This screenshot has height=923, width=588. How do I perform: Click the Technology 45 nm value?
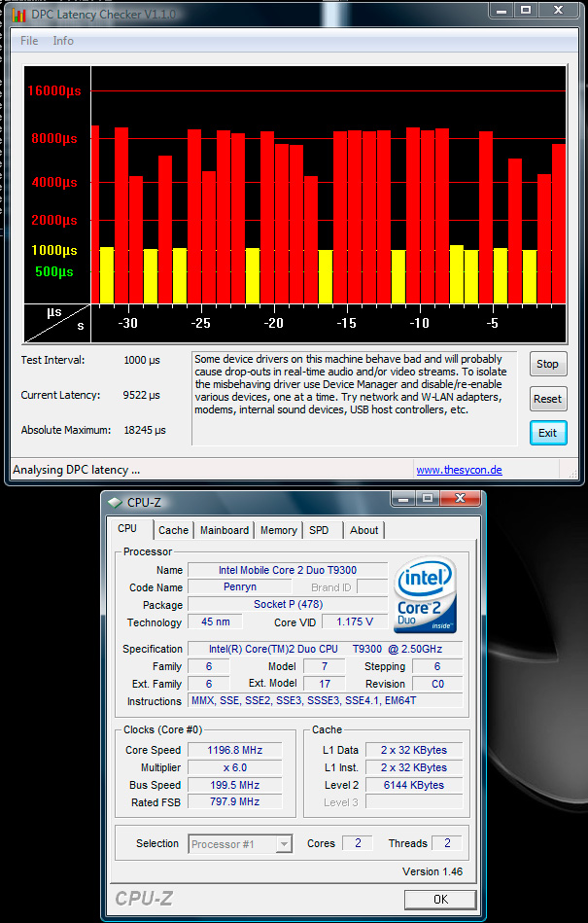pyautogui.click(x=215, y=621)
